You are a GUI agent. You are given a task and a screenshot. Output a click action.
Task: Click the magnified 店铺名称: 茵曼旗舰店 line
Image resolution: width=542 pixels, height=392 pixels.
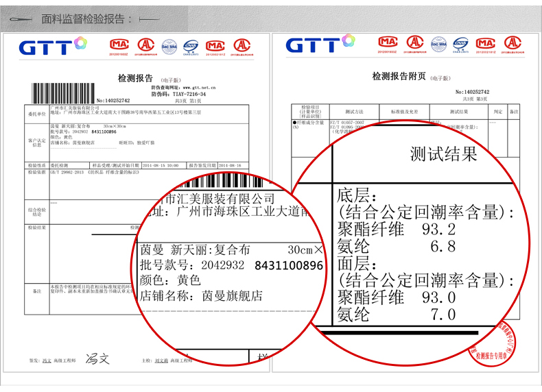(201, 295)
